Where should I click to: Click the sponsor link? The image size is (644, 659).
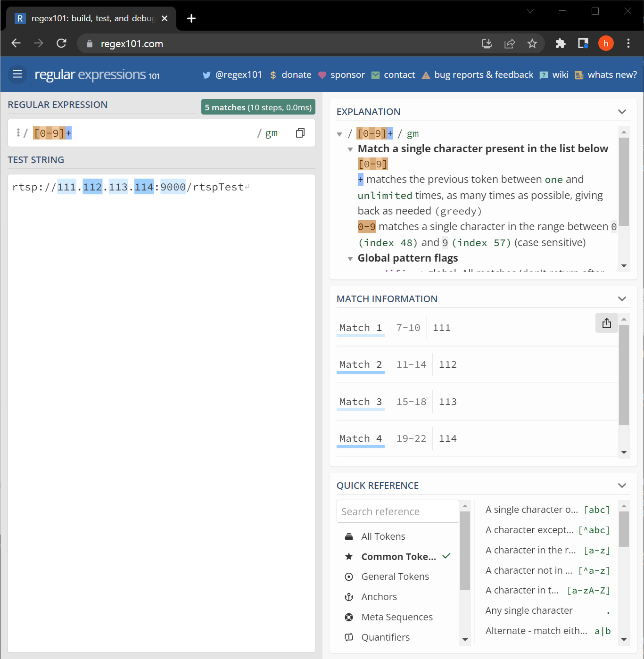(348, 74)
